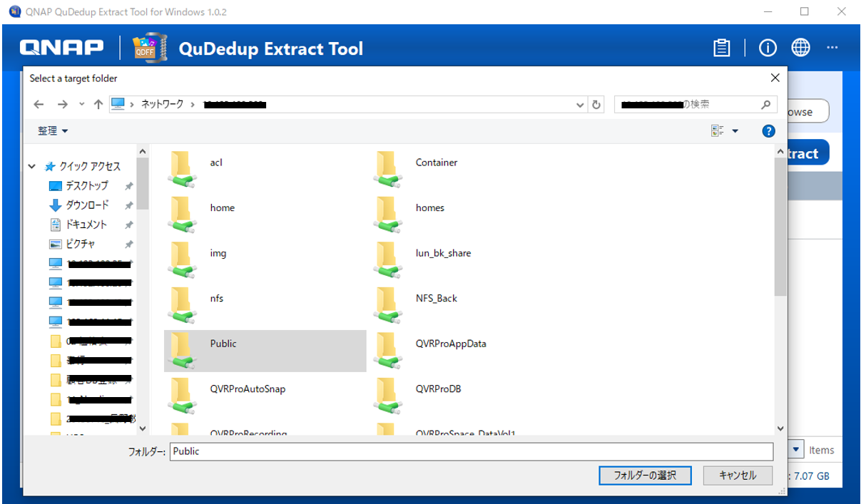Click the search magnifier icon
Screen dimensions: 861x504
tap(766, 105)
